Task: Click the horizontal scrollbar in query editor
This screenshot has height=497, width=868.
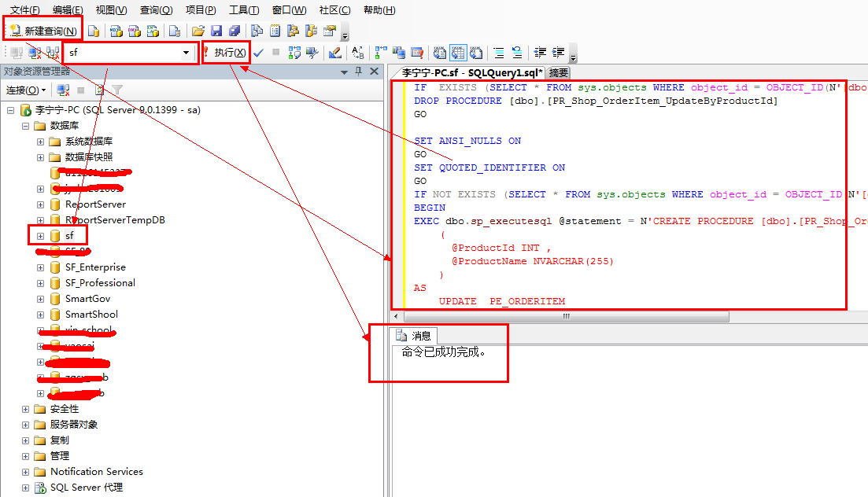Action: tap(565, 317)
